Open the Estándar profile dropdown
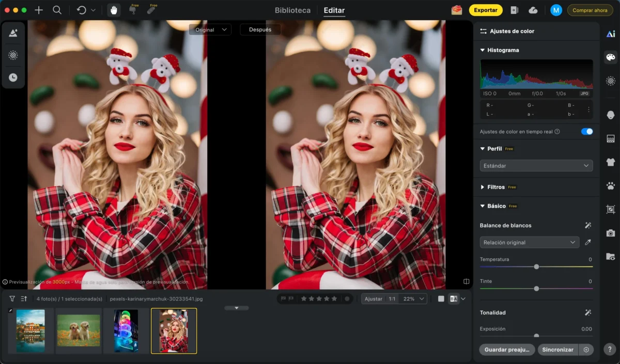Image resolution: width=620 pixels, height=364 pixels. 536,166
